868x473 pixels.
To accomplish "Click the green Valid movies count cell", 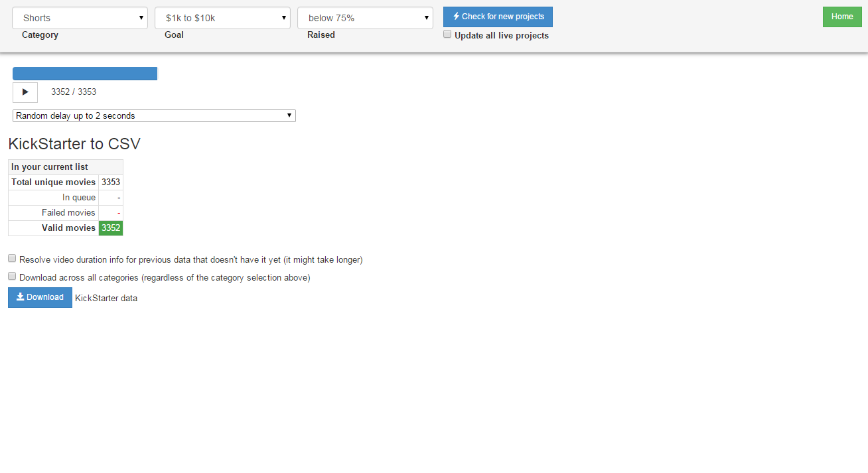I will pos(111,228).
